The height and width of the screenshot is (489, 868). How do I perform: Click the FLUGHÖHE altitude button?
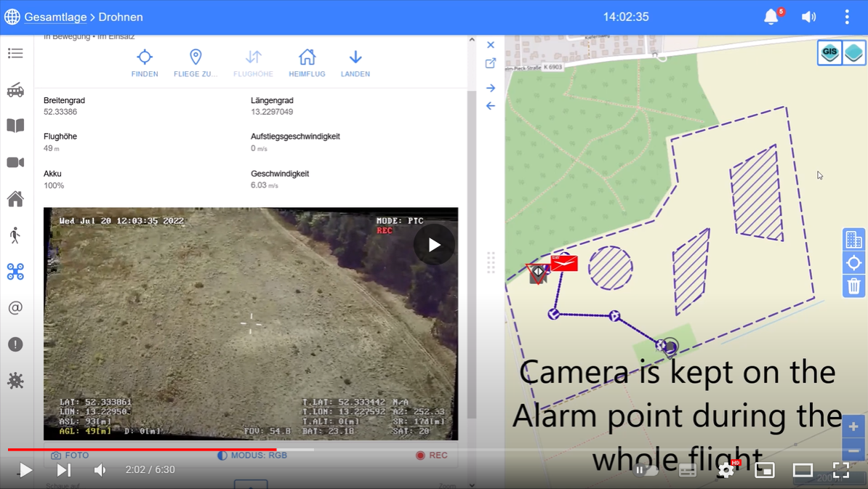click(253, 63)
